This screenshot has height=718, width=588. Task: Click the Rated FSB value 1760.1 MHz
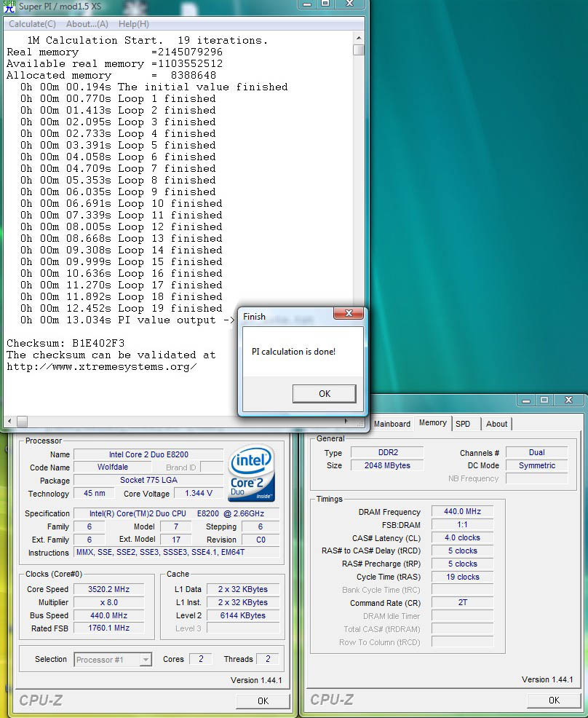tap(109, 628)
